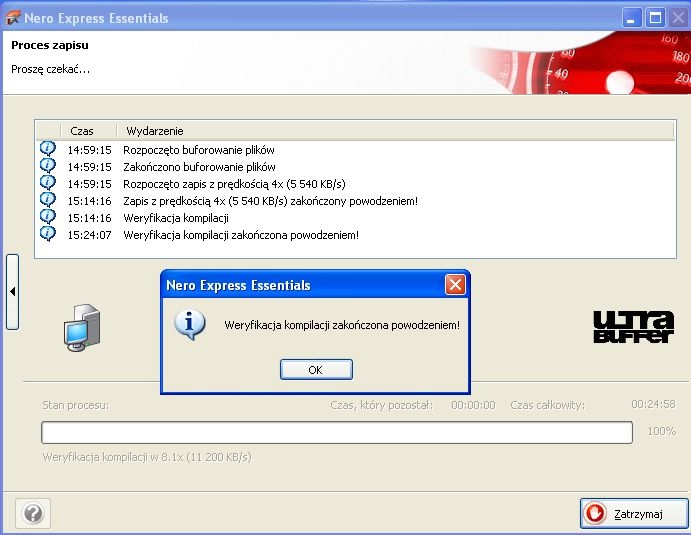Select the info icon for 'Rozpoczęto zapis z prędkością 4x'
The height and width of the screenshot is (535, 691).
tap(48, 183)
